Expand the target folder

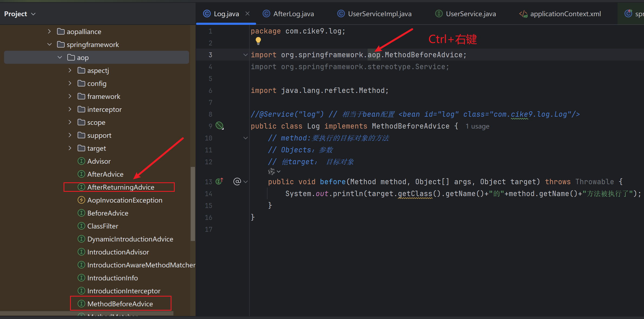(70, 148)
